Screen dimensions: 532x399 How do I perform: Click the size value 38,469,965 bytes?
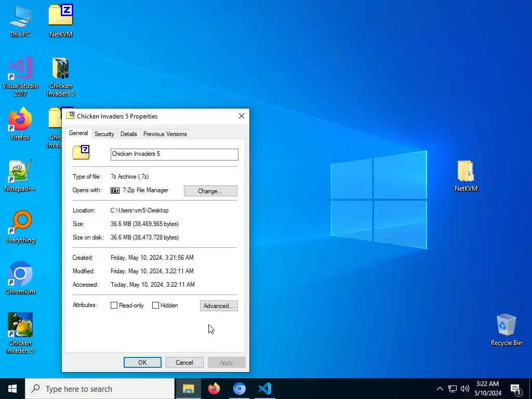pos(144,224)
